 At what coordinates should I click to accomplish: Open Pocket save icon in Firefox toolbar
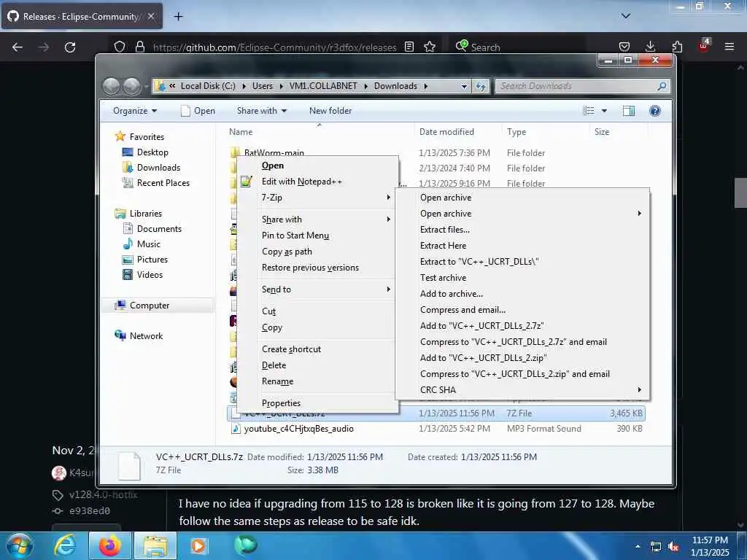(624, 47)
